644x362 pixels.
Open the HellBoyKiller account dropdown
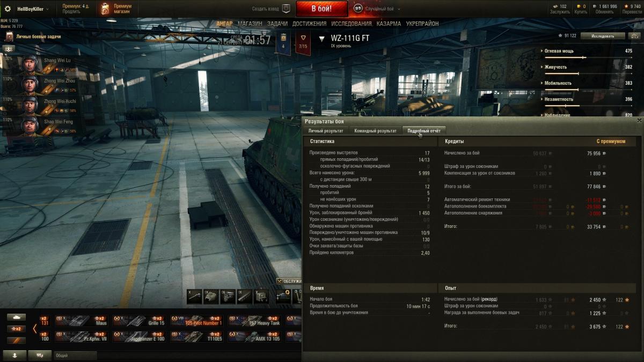pyautogui.click(x=33, y=9)
